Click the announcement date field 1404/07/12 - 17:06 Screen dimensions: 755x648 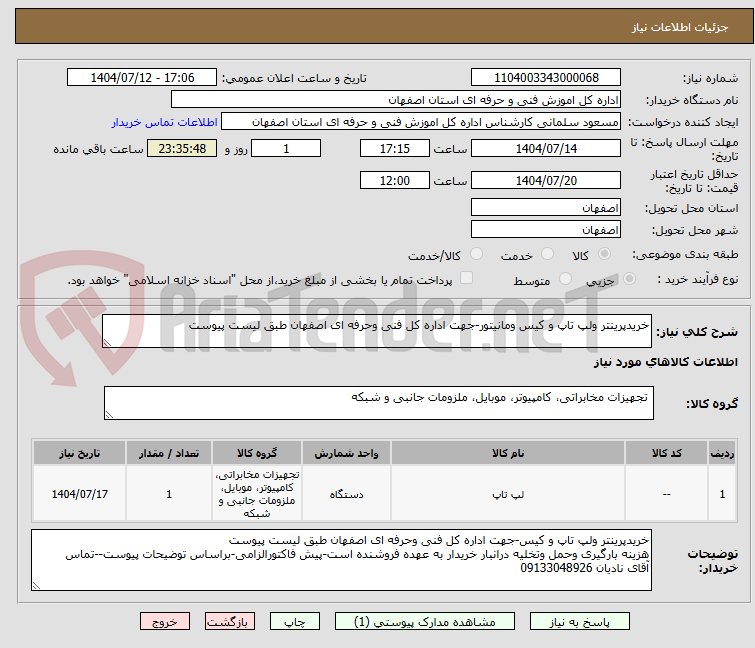(142, 78)
